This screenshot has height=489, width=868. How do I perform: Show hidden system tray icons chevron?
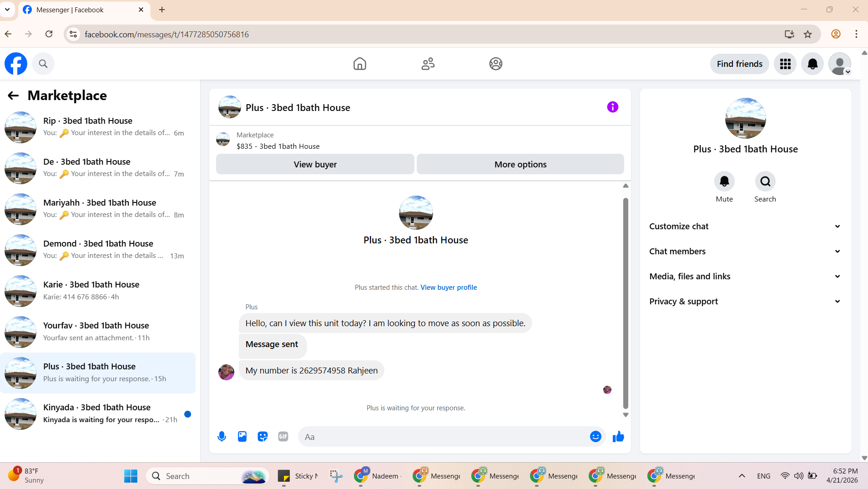point(742,476)
